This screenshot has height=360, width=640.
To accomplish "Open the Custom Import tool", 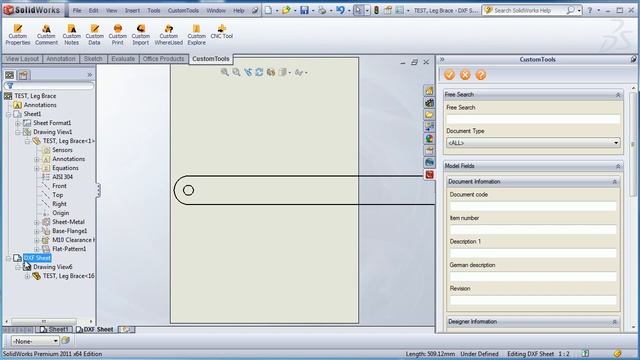I will coord(140,34).
